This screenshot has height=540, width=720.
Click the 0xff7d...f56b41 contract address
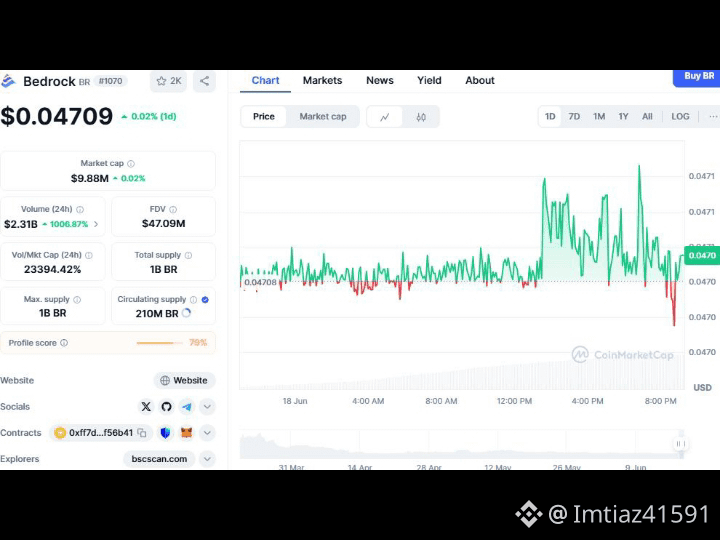point(101,433)
